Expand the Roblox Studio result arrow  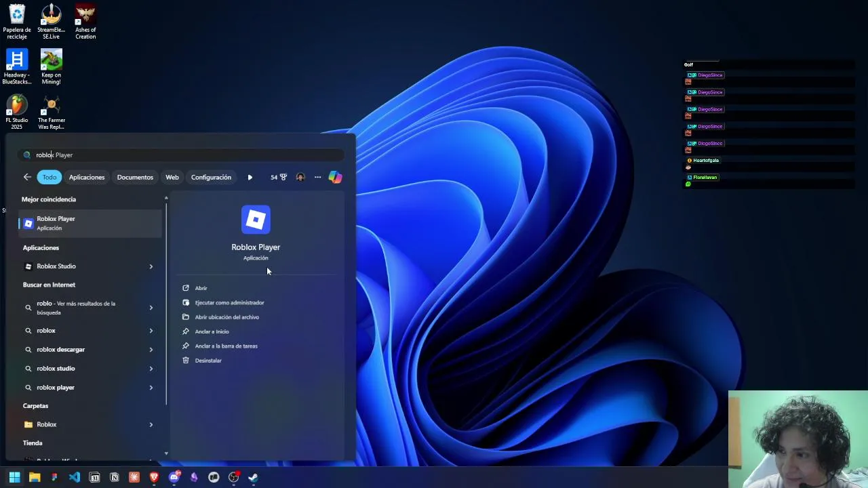click(151, 266)
